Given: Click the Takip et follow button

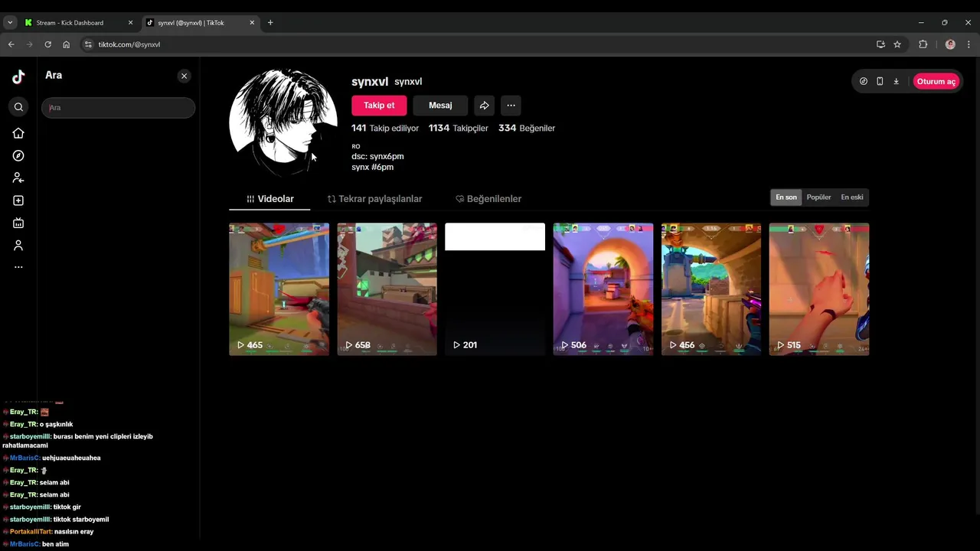Looking at the screenshot, I should 379,106.
